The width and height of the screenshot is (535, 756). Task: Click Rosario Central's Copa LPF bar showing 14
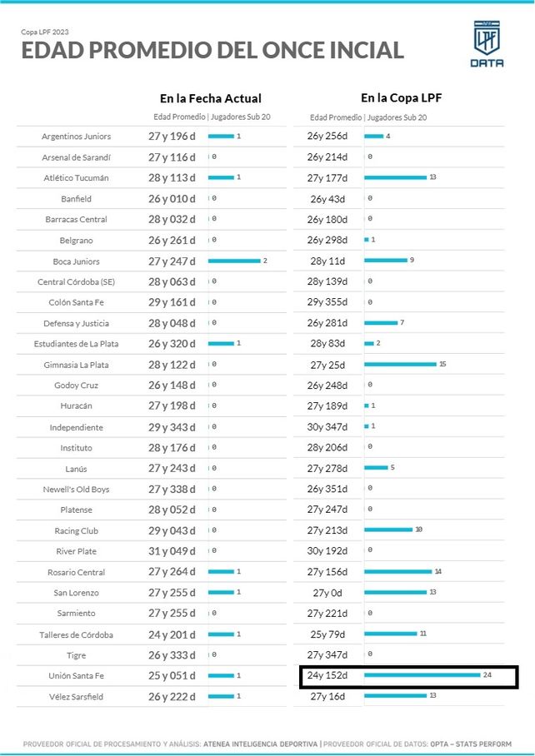[x=397, y=572]
